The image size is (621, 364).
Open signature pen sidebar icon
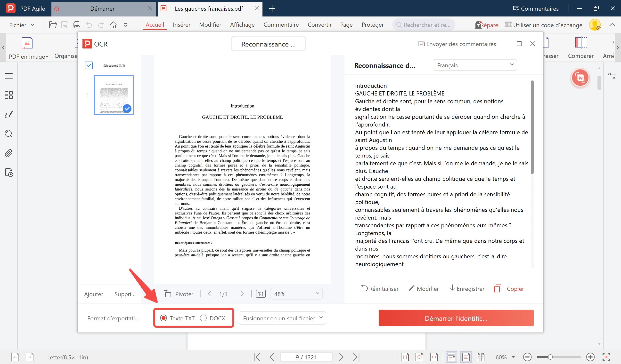coord(9,114)
